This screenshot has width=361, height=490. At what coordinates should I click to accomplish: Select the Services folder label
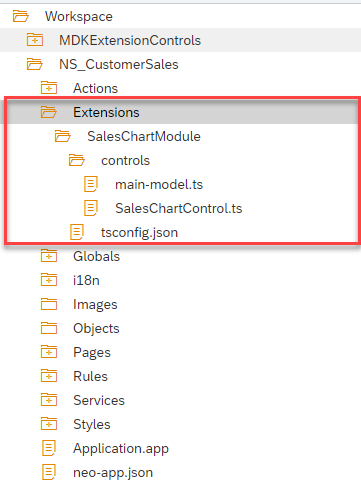pyautogui.click(x=99, y=400)
